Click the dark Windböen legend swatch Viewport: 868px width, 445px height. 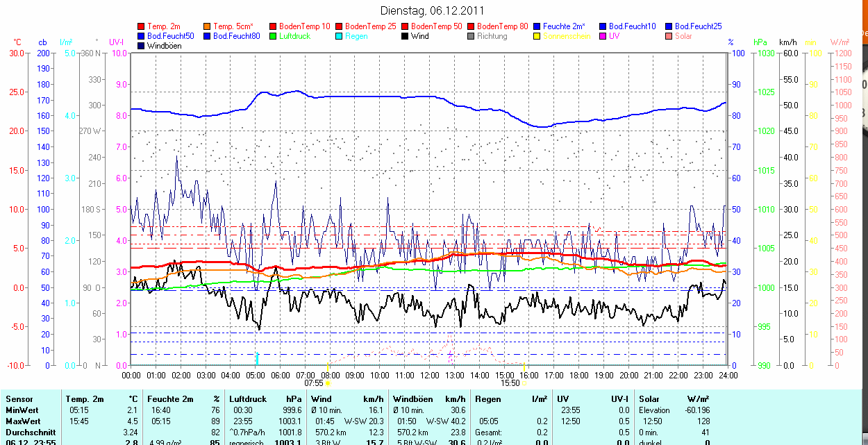142,46
